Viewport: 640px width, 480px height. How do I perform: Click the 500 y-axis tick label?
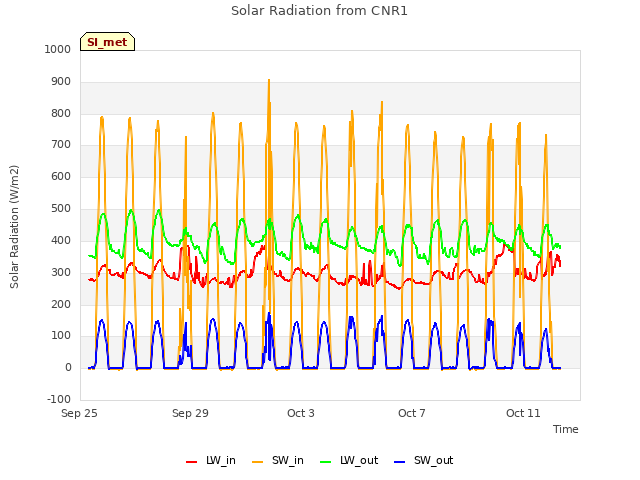(x=61, y=209)
